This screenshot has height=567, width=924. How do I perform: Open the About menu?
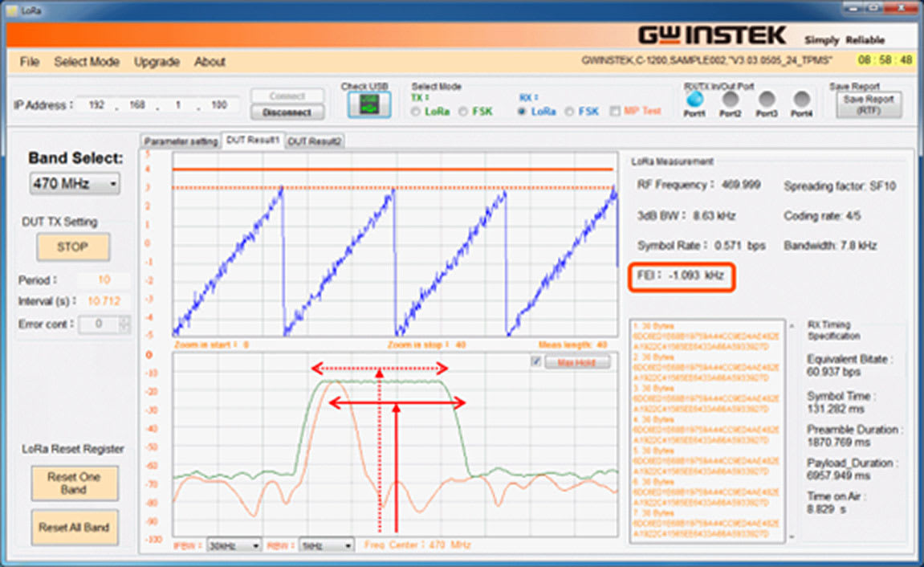pos(210,62)
